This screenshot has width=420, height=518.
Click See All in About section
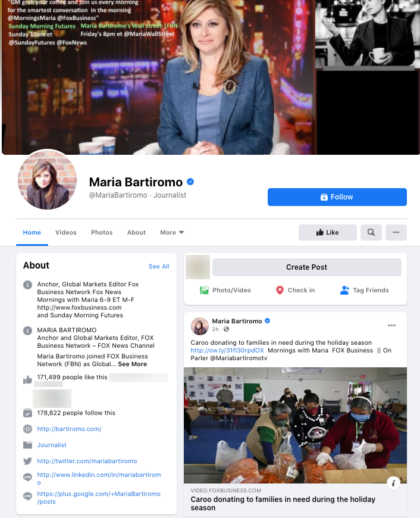(159, 266)
